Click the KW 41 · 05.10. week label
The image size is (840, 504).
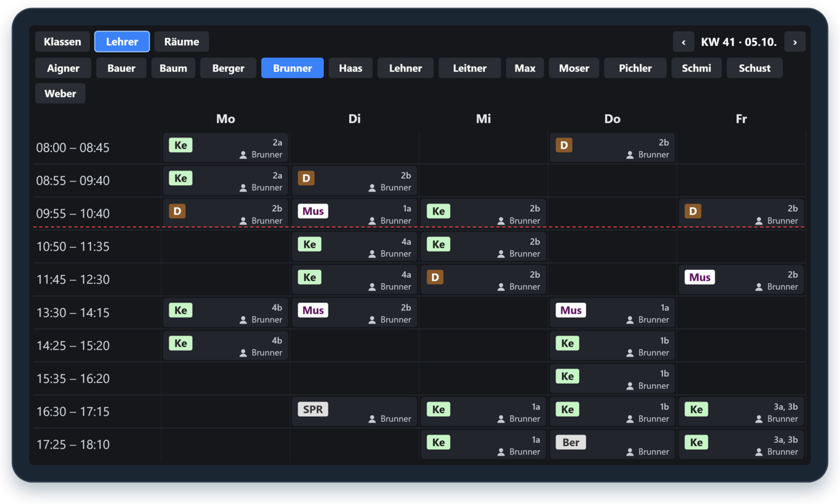pyautogui.click(x=739, y=42)
